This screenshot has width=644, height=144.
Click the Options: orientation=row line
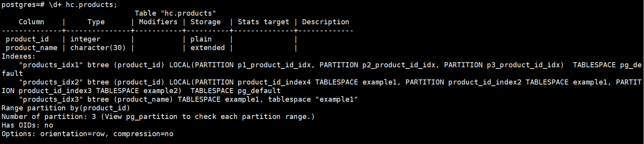[x=87, y=134]
